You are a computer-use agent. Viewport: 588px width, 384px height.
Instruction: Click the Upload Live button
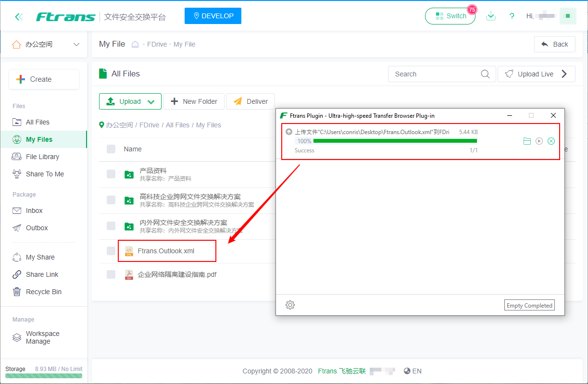[536, 74]
